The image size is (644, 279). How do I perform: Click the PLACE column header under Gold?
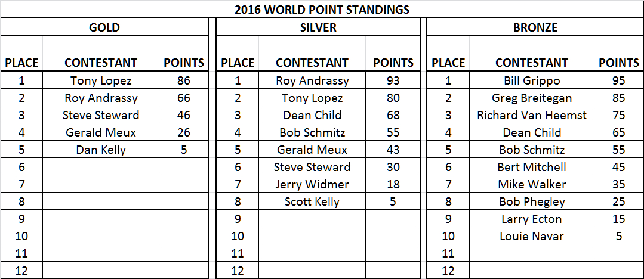pyautogui.click(x=21, y=63)
